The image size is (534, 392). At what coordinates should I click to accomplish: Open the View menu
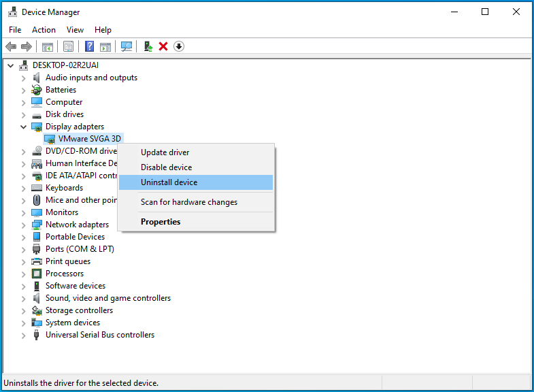(x=75, y=30)
